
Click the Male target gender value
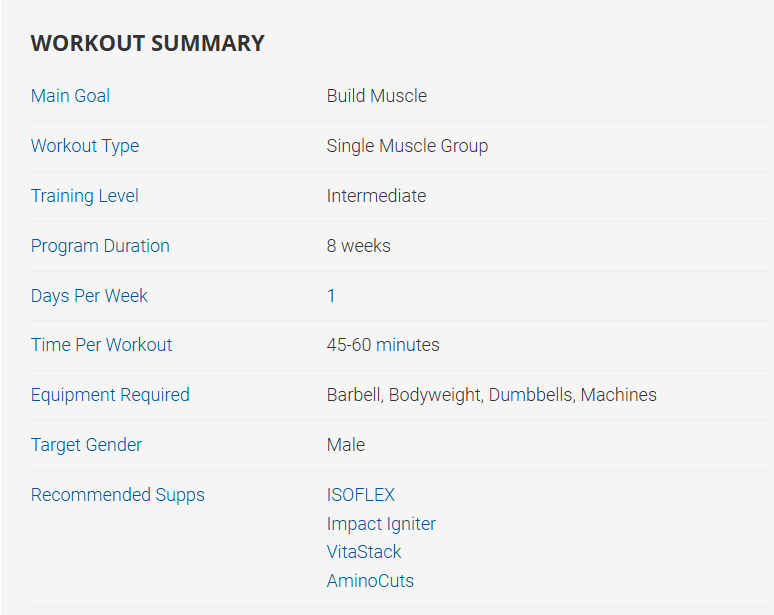coord(345,445)
